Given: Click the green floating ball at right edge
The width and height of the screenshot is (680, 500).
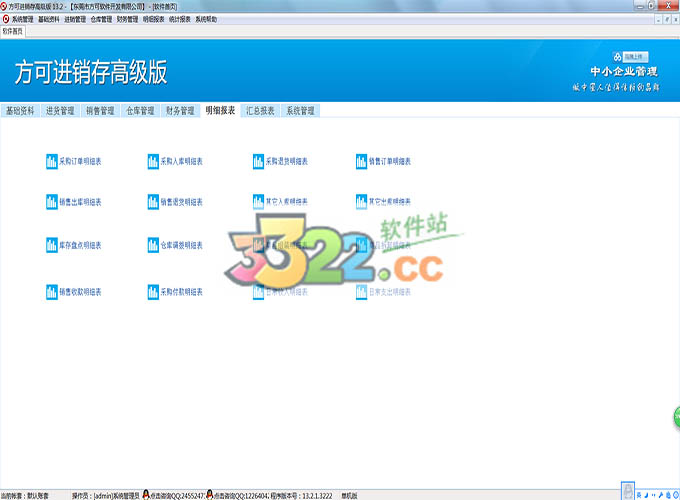Looking at the screenshot, I should (x=677, y=418).
